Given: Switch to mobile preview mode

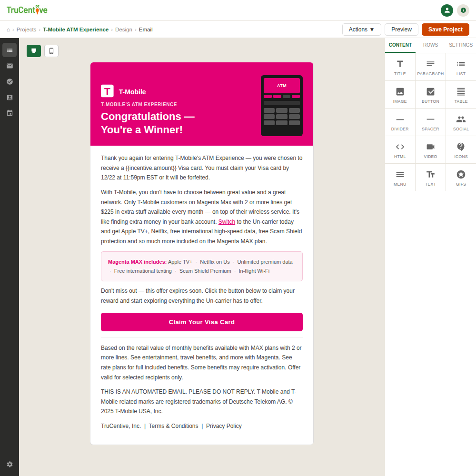Looking at the screenshot, I should pyautogui.click(x=51, y=51).
